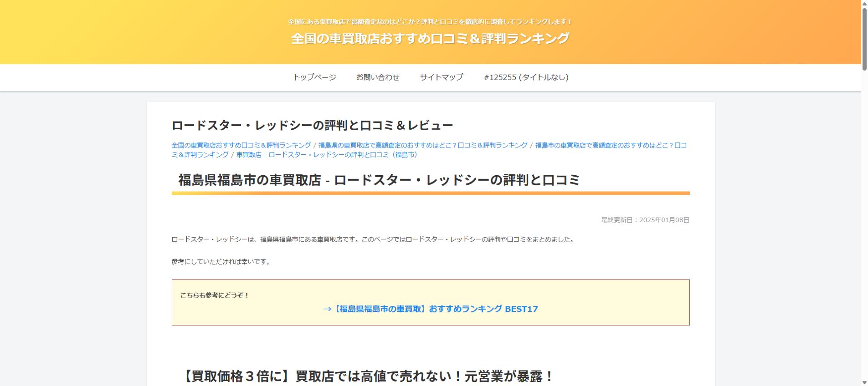
Task: Open the サイトマップ menu item
Action: coord(442,77)
